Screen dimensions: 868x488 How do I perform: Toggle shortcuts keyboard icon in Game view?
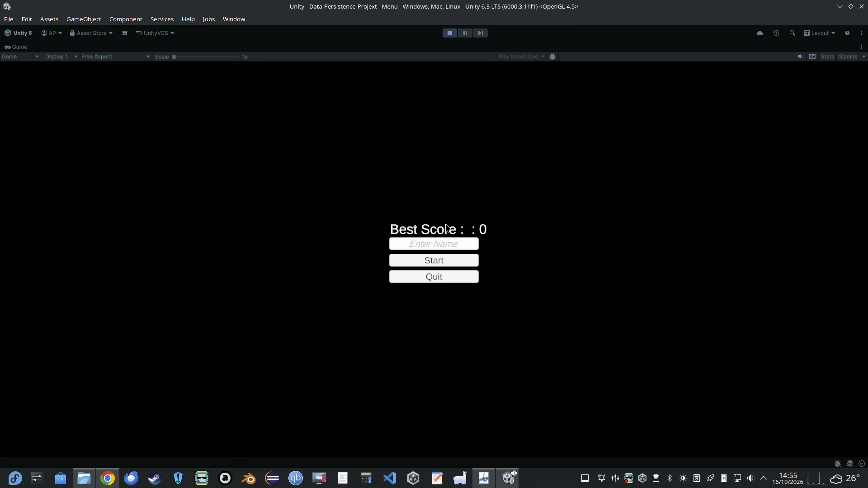point(812,56)
